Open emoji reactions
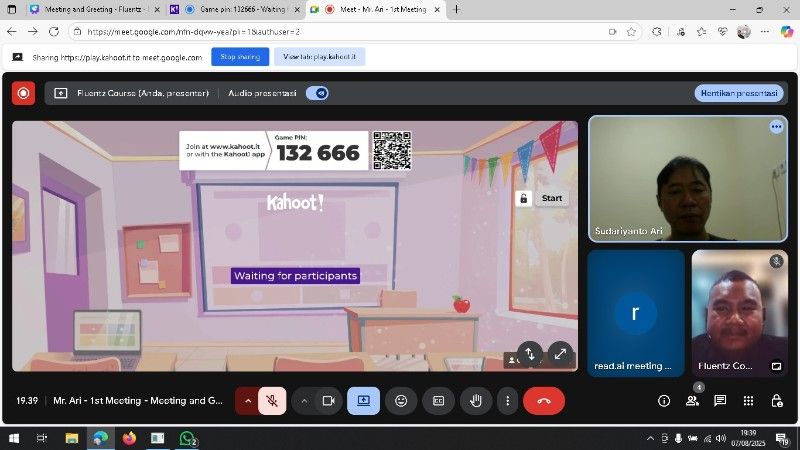 point(401,401)
